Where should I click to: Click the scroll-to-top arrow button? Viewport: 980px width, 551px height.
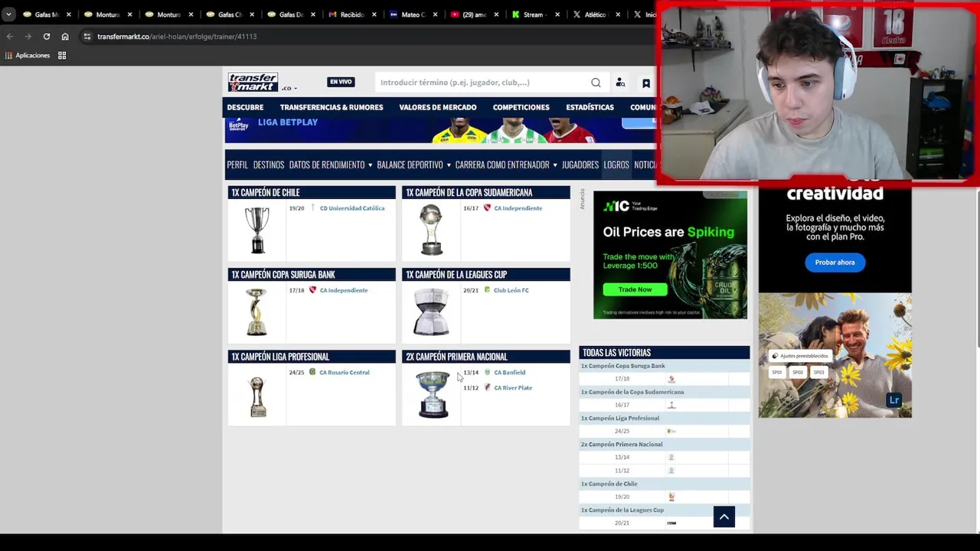[x=724, y=517]
